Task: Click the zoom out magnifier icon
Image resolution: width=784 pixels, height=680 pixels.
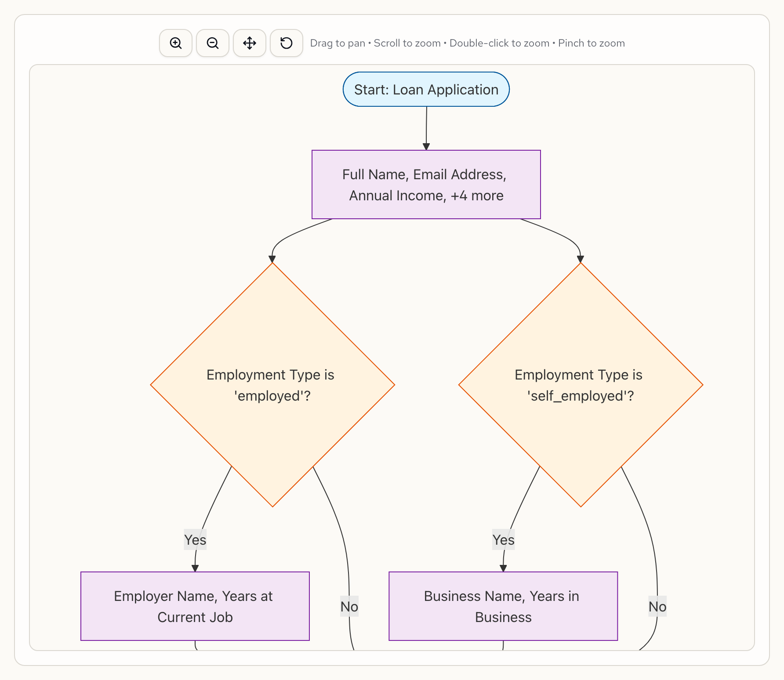Action: 213,43
